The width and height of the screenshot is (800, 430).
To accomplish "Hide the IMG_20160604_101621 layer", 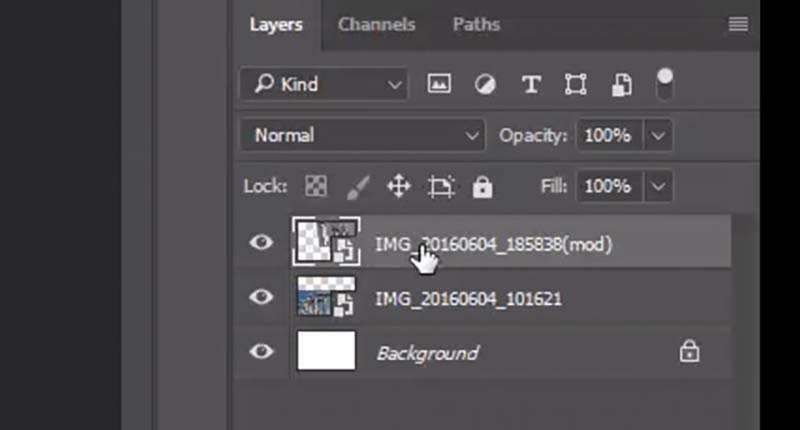I will pyautogui.click(x=261, y=296).
